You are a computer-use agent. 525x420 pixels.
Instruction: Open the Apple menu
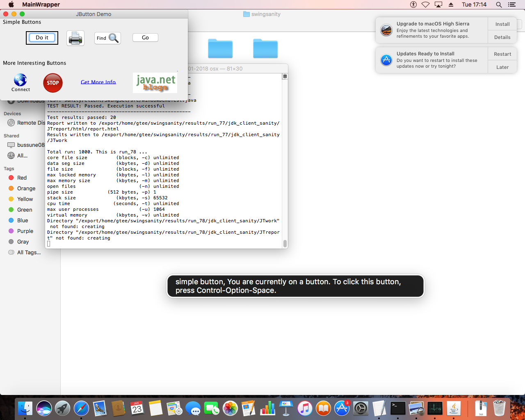(x=11, y=5)
